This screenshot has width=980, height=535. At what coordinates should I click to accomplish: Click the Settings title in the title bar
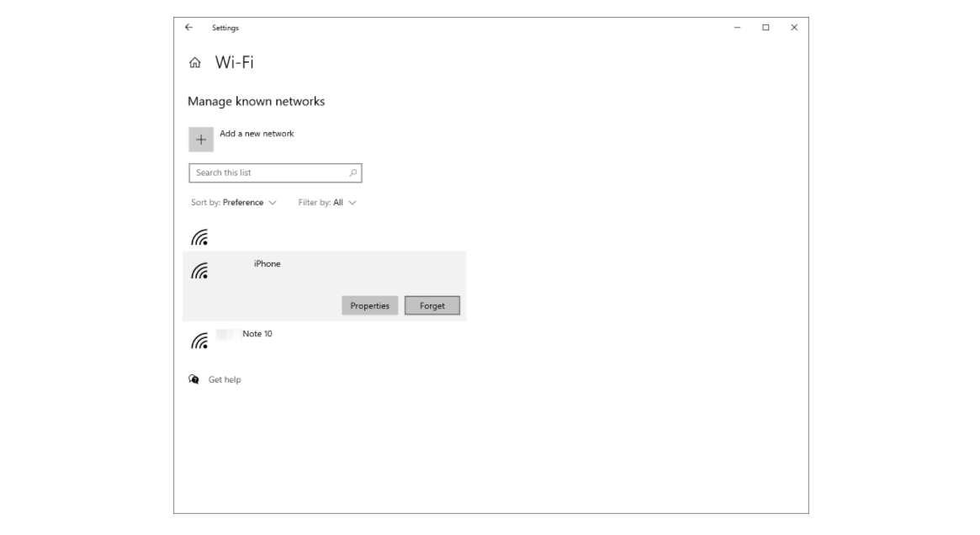[228, 27]
